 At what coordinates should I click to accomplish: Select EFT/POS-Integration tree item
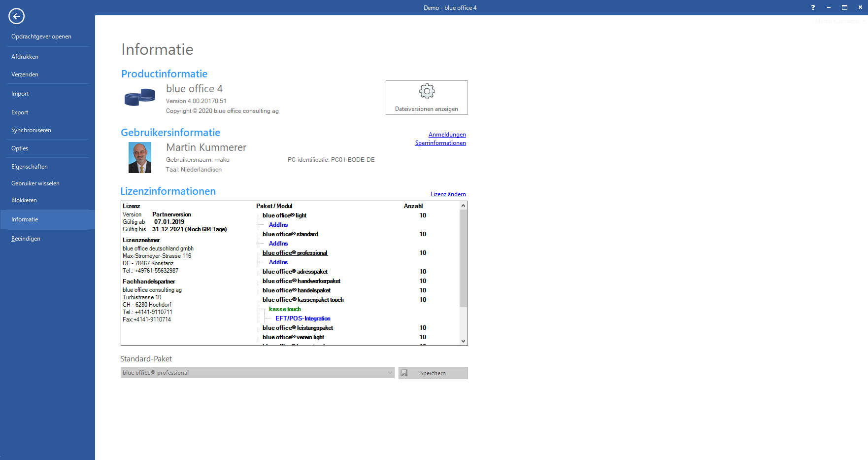click(302, 318)
